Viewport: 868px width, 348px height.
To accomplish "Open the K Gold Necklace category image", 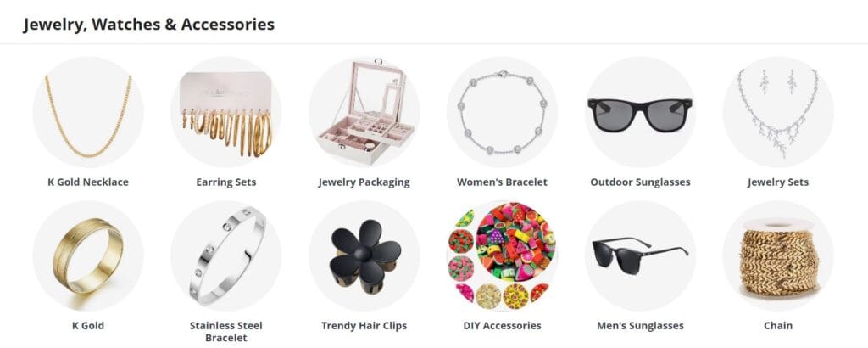I will pyautogui.click(x=88, y=111).
